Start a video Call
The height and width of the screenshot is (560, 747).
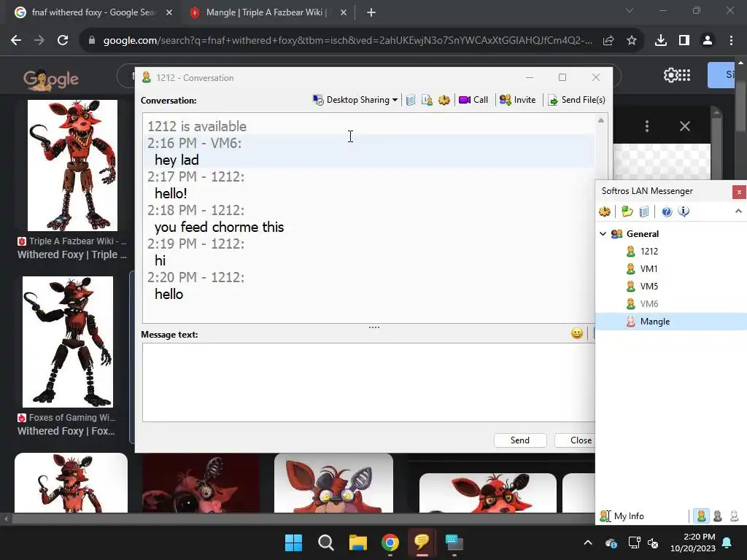click(473, 100)
